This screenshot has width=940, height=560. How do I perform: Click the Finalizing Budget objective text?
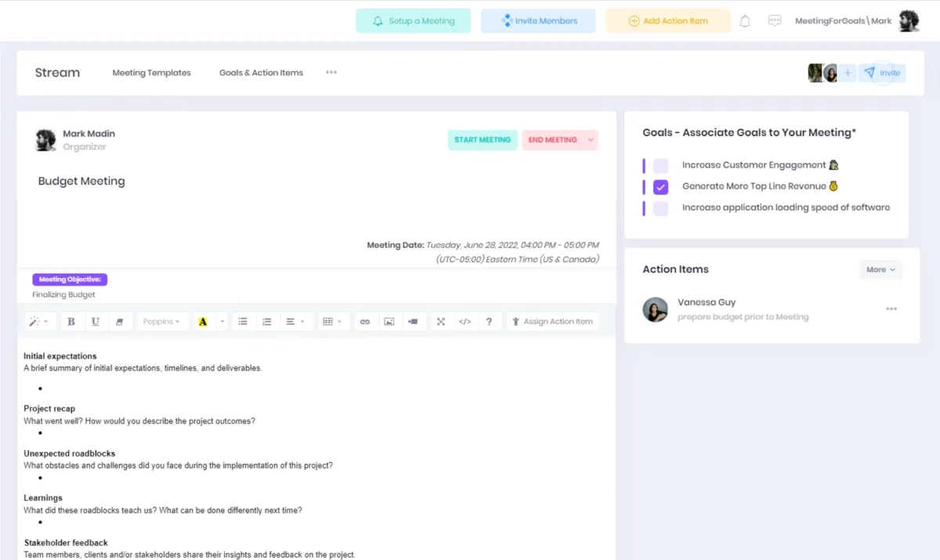(63, 294)
